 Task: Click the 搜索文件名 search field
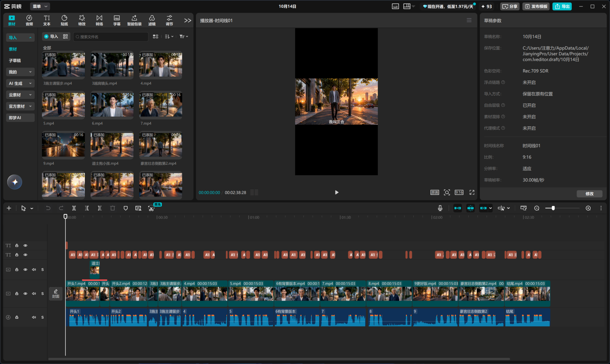tap(111, 37)
